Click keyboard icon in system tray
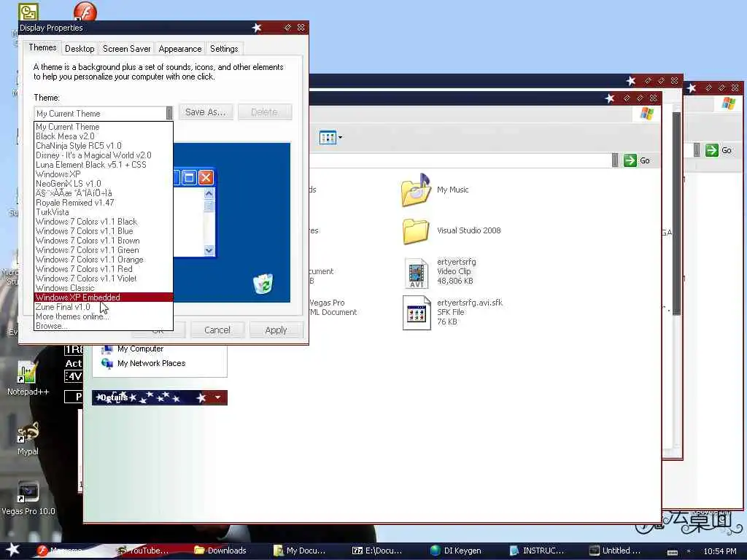The height and width of the screenshot is (560, 747). coord(672,552)
